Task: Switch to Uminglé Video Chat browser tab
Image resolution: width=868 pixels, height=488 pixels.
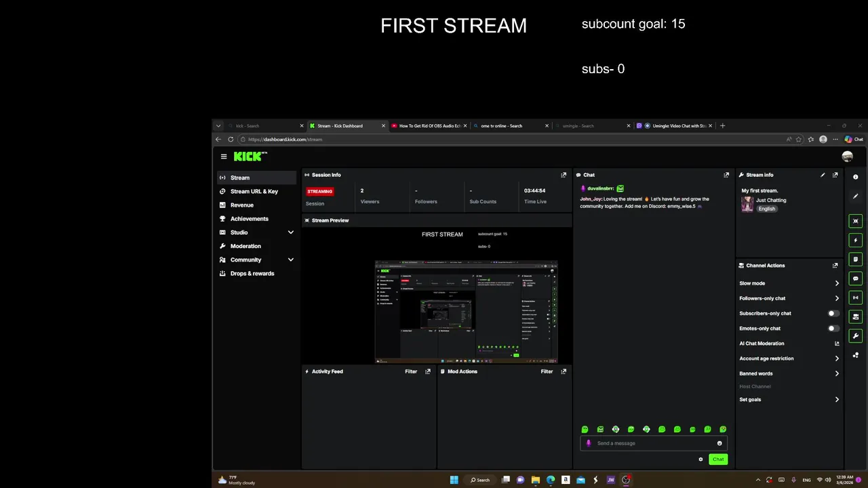Action: point(675,126)
